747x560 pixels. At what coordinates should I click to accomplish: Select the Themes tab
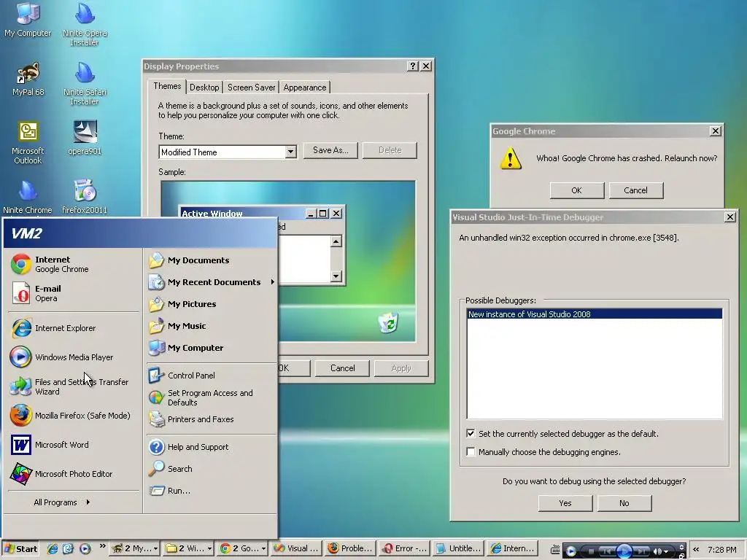point(167,86)
